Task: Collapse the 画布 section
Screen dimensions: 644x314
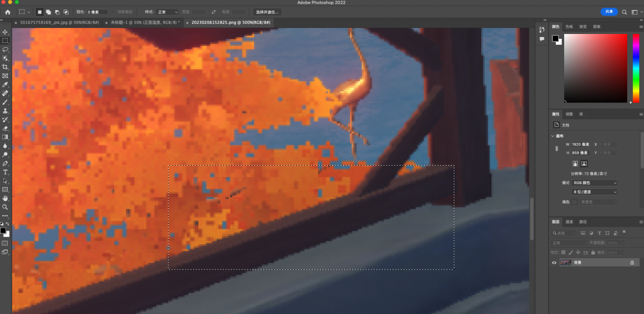Action: click(553, 136)
